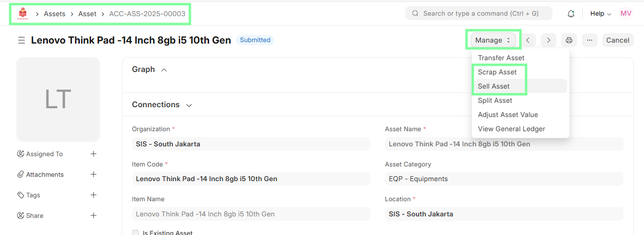The height and width of the screenshot is (235, 644).
Task: Navigate to Assets breadcrumb link
Action: point(54,14)
